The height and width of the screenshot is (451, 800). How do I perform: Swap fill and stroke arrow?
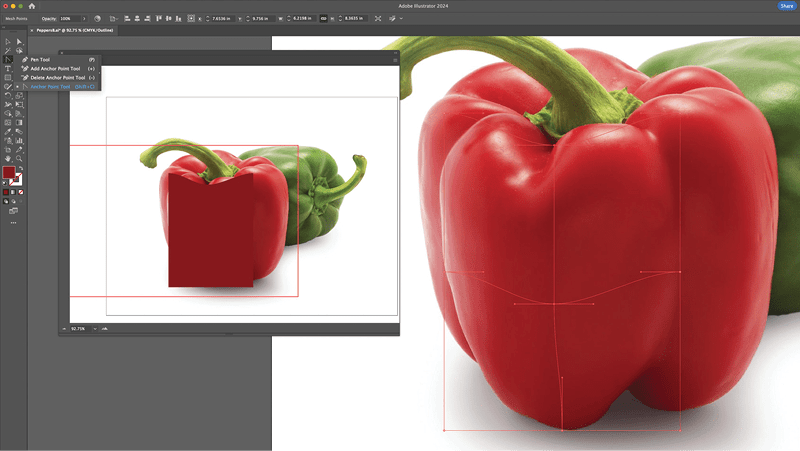pos(20,168)
